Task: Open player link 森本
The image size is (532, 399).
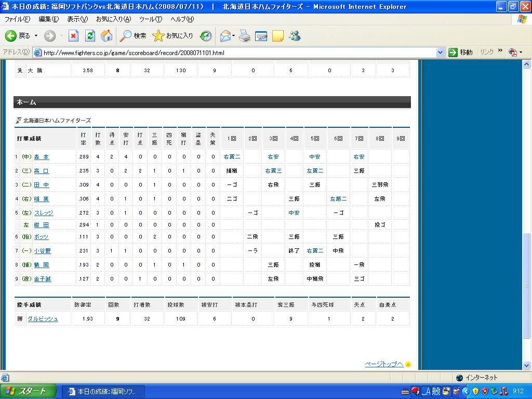Action: tap(42, 157)
